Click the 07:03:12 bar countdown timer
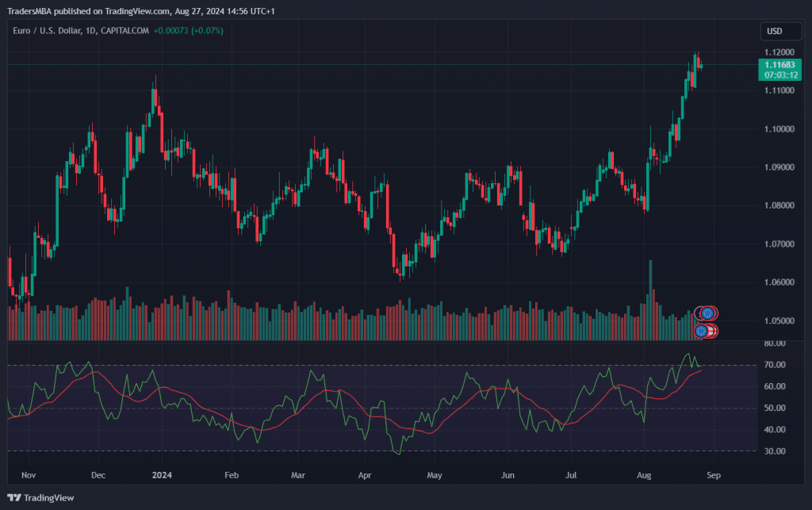812x510 pixels. 779,75
